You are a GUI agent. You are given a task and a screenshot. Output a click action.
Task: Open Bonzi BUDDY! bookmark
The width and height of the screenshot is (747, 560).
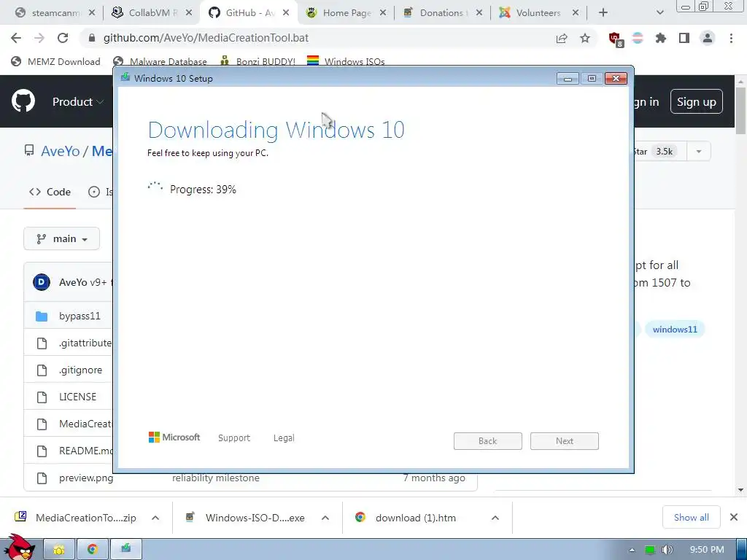258,61
